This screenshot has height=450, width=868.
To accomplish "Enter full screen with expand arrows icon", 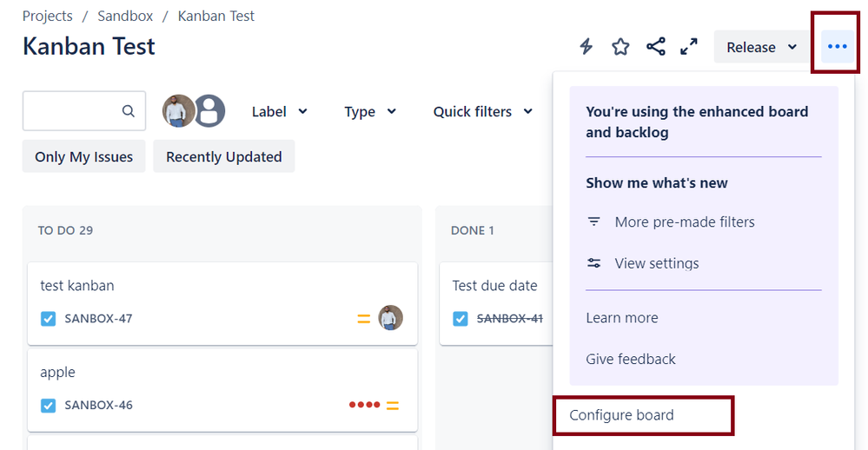I will (x=689, y=47).
